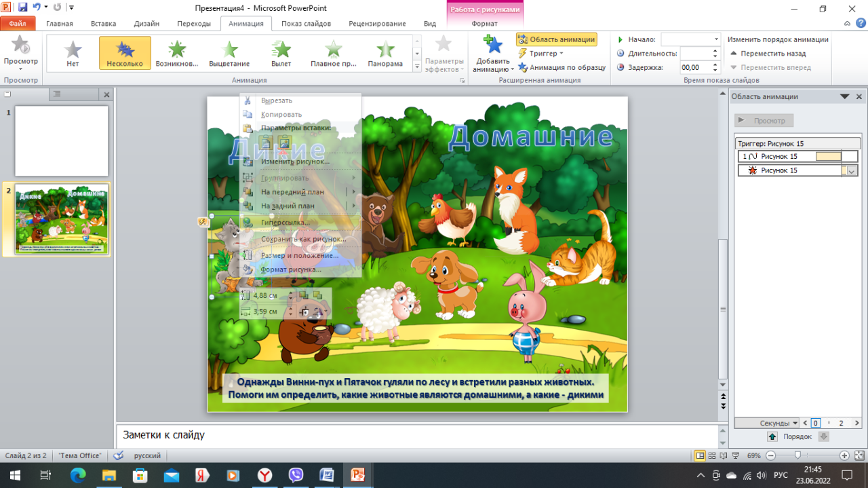Choose 'Сохранить как рисунок...' in context menu
Image resolution: width=868 pixels, height=488 pixels.
(x=300, y=239)
